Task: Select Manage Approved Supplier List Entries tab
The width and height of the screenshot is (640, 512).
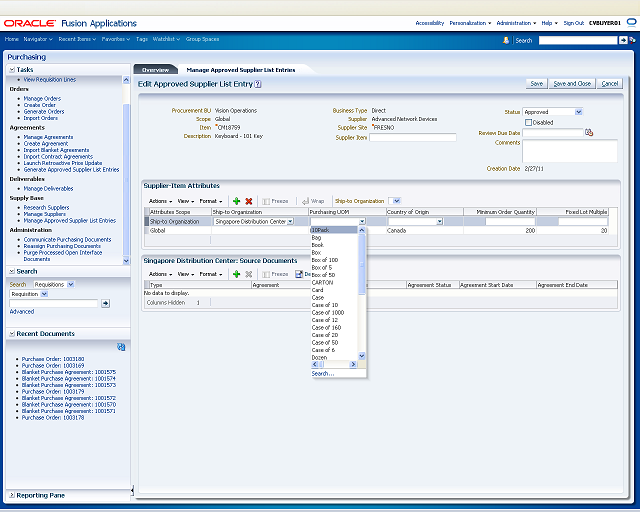Action: click(x=241, y=70)
